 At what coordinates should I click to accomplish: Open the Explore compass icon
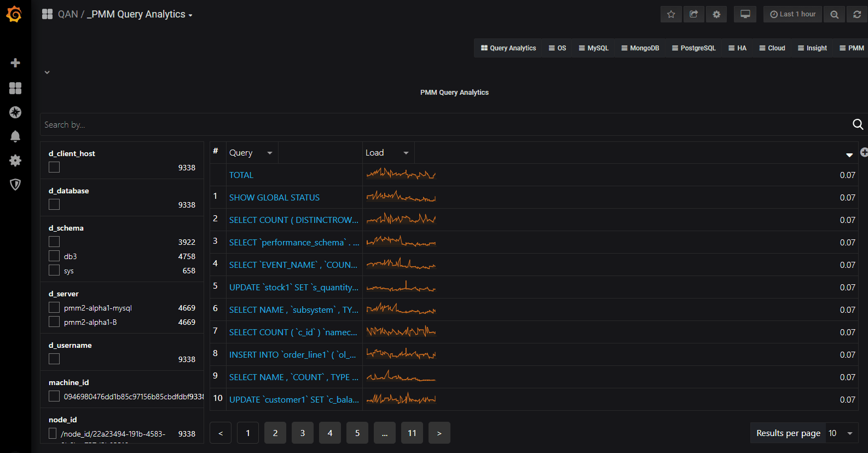15,112
